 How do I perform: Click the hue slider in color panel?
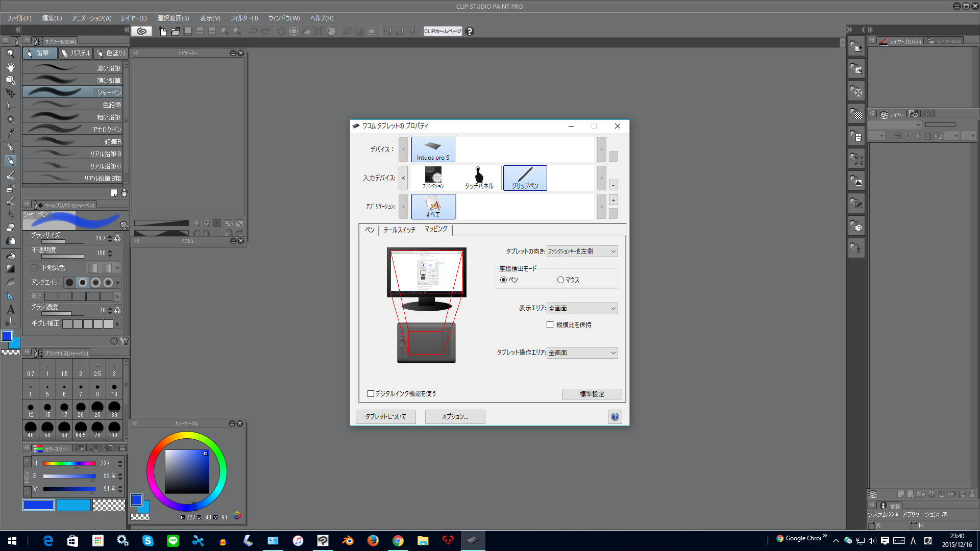coord(69,463)
